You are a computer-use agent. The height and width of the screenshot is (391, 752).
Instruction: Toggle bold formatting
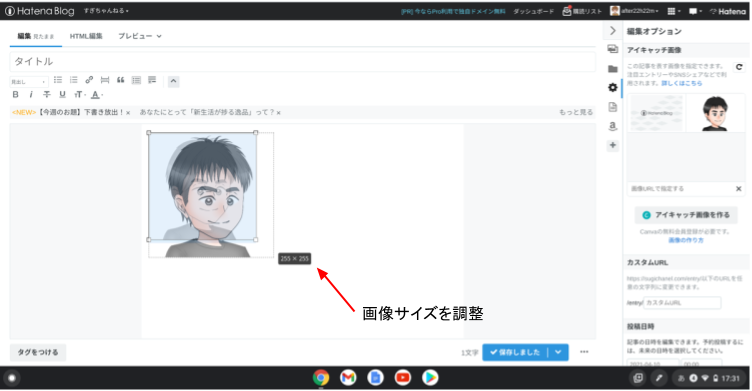point(15,95)
